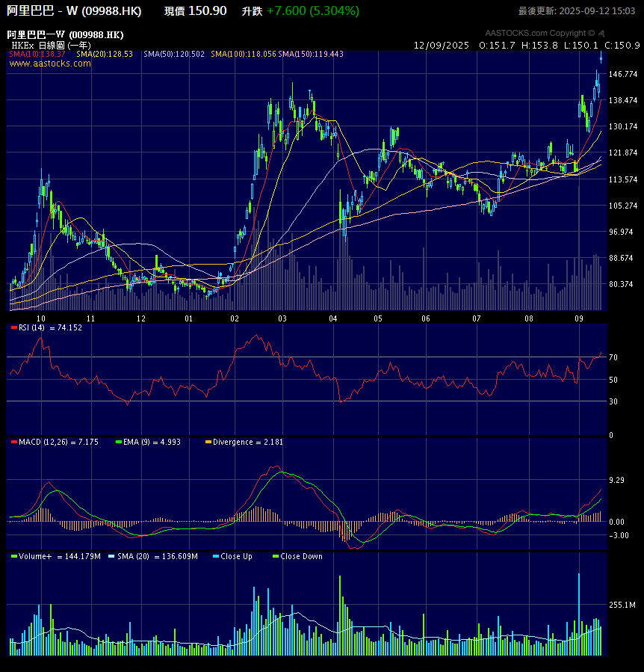644x672 pixels.
Task: Click month label 08 on time axis
Action: 529,318
